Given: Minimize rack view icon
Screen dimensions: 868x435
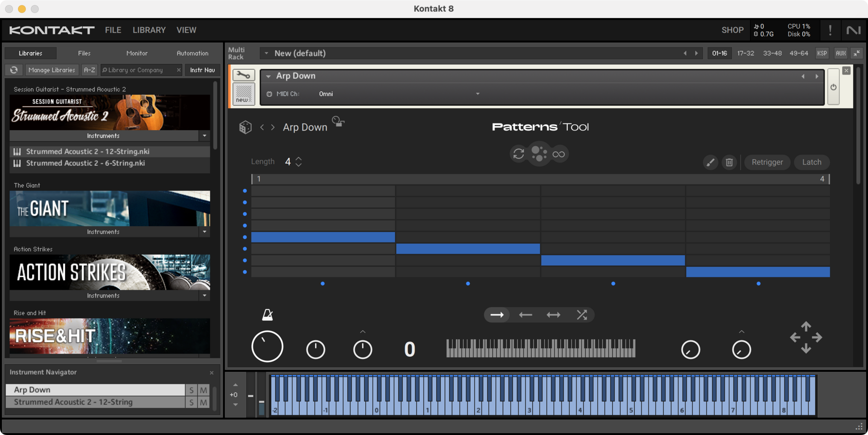Looking at the screenshot, I should (x=857, y=53).
